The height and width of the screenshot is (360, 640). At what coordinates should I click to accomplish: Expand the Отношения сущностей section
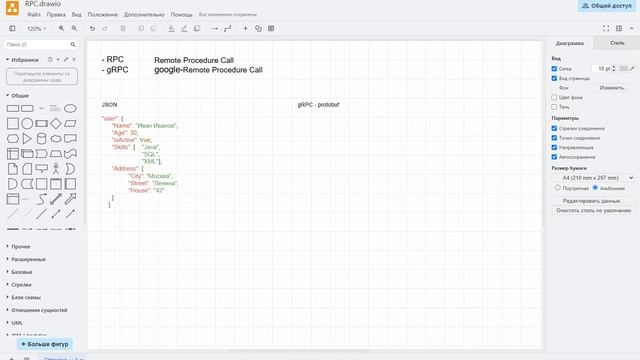37,310
